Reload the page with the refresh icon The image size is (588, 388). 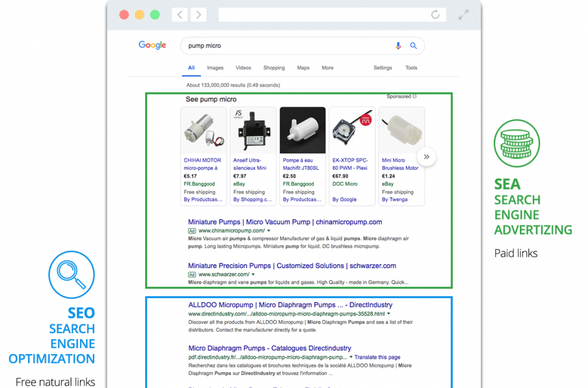tap(435, 15)
